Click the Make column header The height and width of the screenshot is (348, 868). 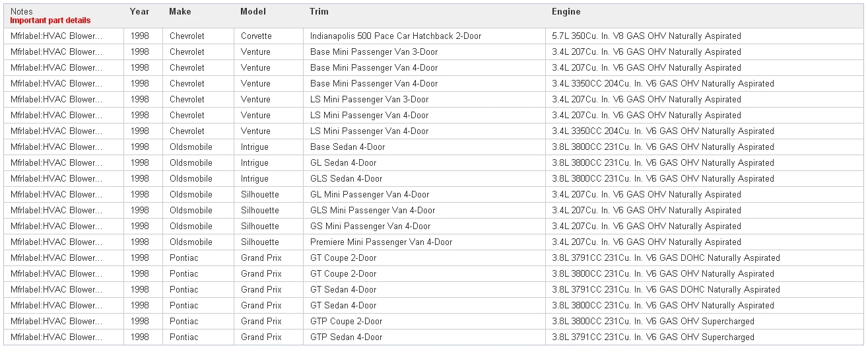pos(180,11)
